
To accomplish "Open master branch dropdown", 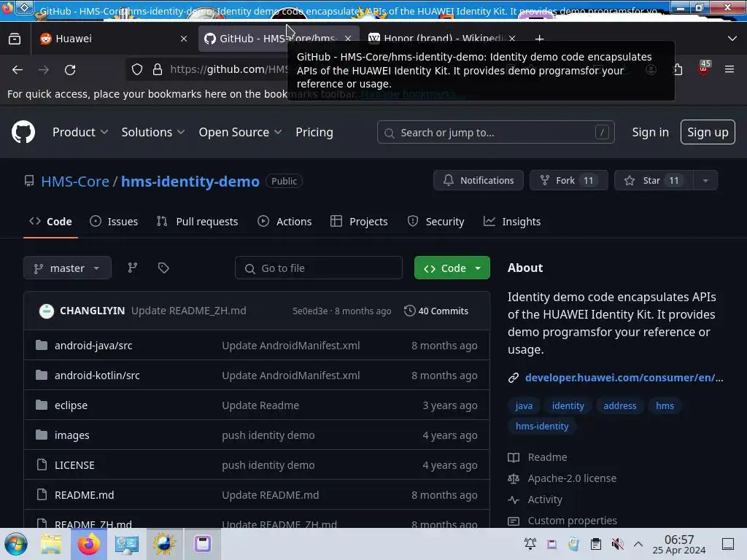I will pyautogui.click(x=67, y=268).
